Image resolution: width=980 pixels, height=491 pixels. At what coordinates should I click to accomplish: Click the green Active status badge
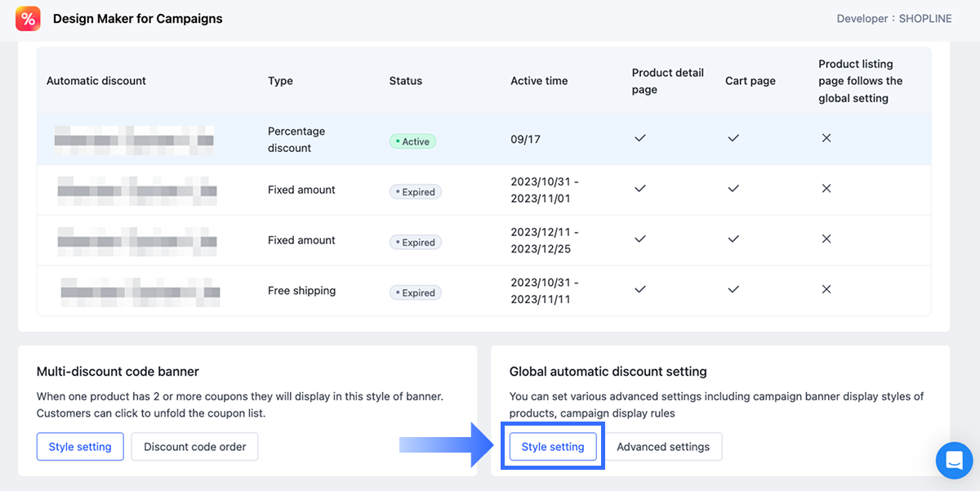pyautogui.click(x=412, y=141)
